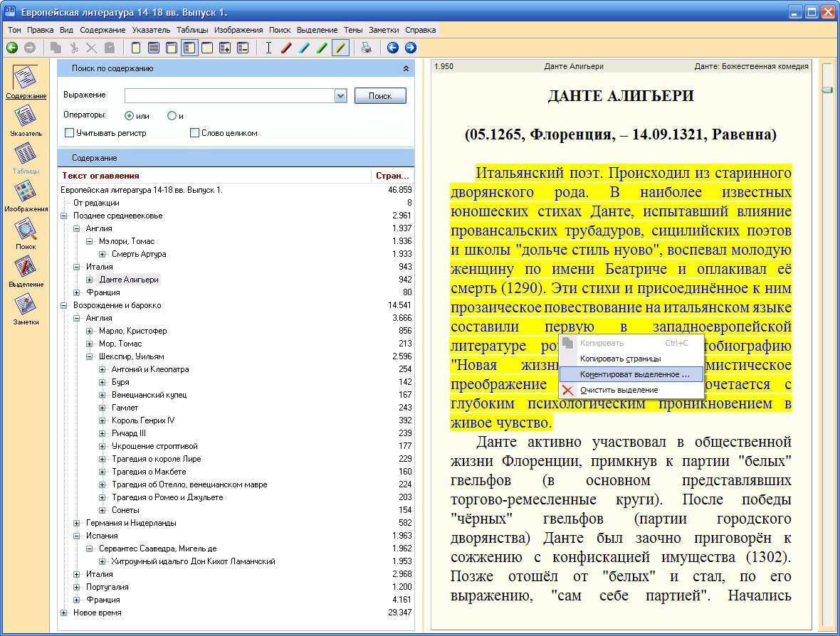Collapse the 'Возрождение и барокко' tree node

point(64,305)
